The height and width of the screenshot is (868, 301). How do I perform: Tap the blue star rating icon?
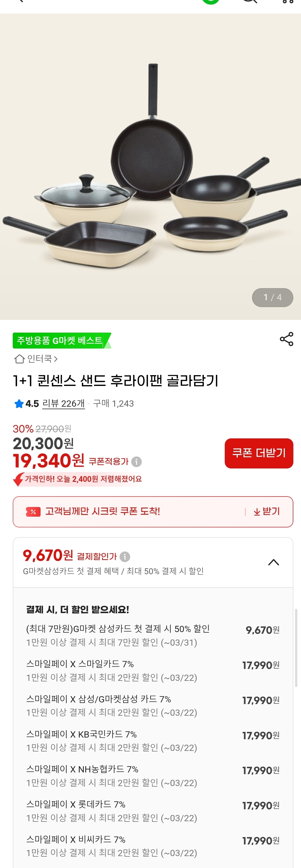tap(19, 404)
